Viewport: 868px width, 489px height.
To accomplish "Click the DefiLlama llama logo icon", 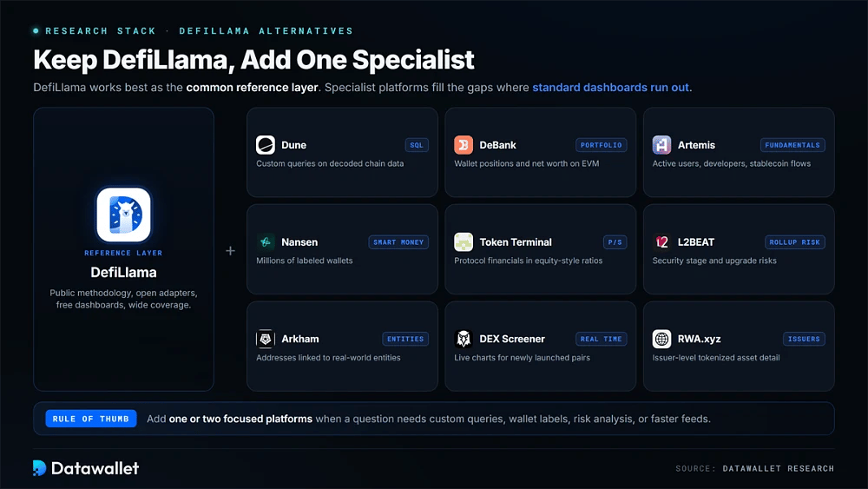I will point(123,215).
